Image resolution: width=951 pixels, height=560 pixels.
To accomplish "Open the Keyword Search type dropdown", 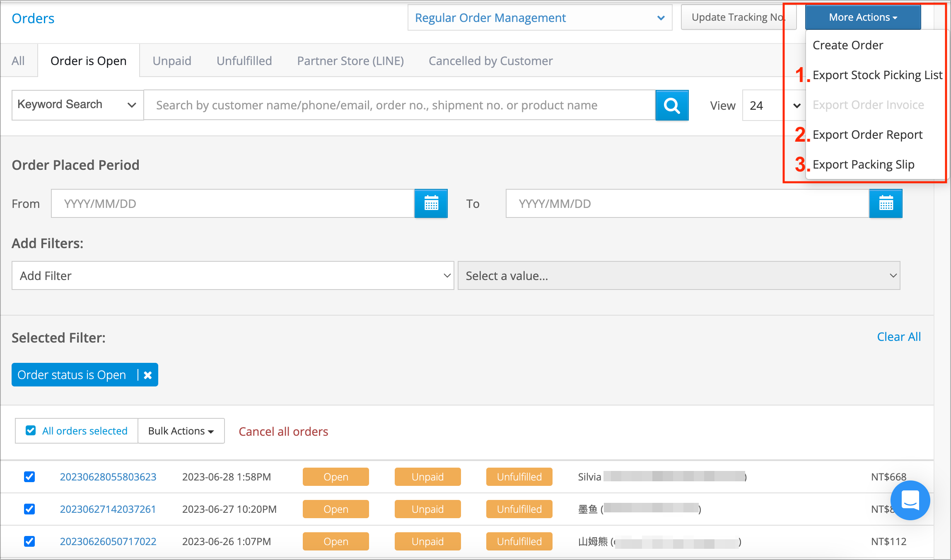I will tap(77, 105).
